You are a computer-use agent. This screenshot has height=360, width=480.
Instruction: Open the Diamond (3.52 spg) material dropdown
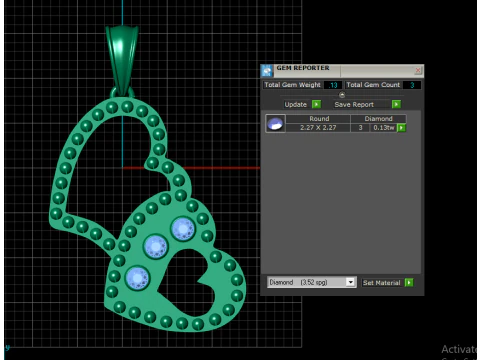(350, 282)
